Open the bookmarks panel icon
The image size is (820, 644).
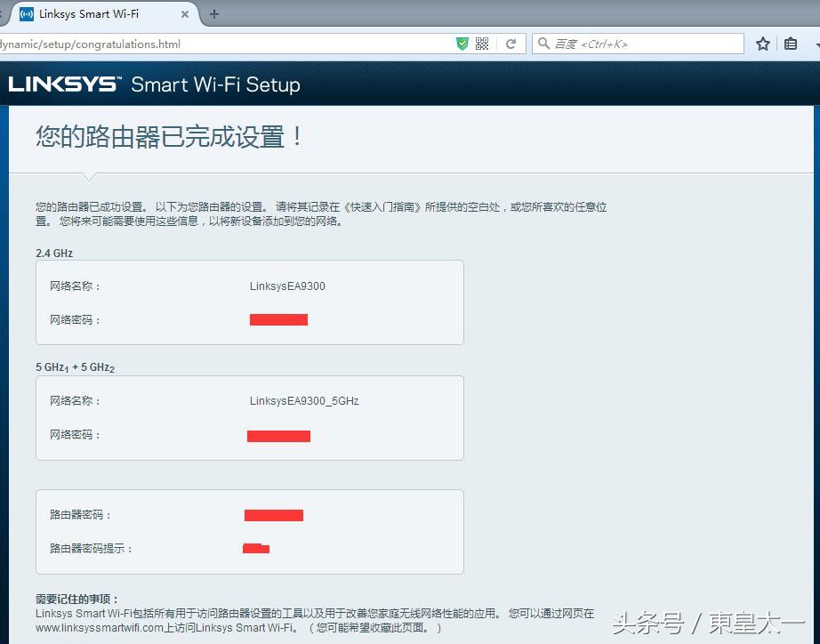tap(789, 43)
